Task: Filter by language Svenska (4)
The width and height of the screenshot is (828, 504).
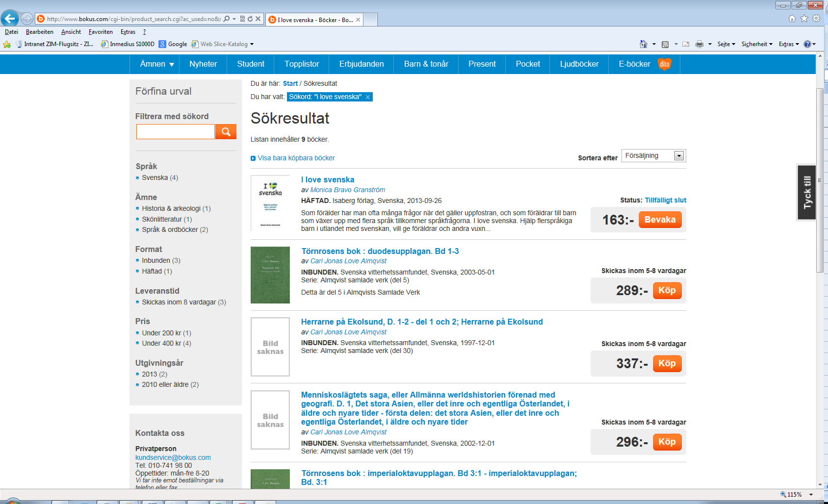Action: pos(159,177)
